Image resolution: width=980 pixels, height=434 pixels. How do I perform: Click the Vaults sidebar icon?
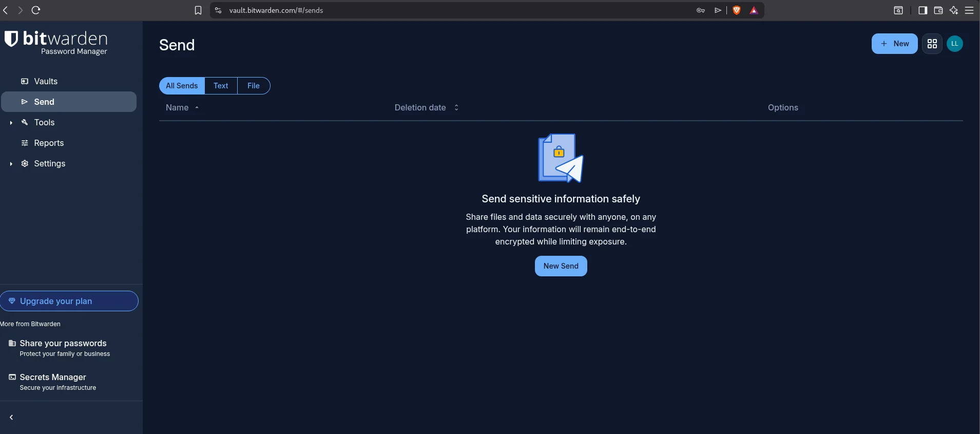click(x=25, y=81)
